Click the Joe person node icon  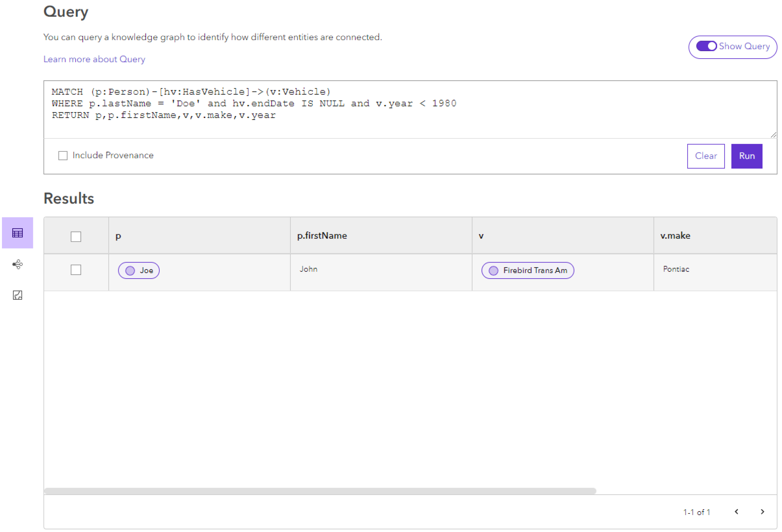coord(131,270)
